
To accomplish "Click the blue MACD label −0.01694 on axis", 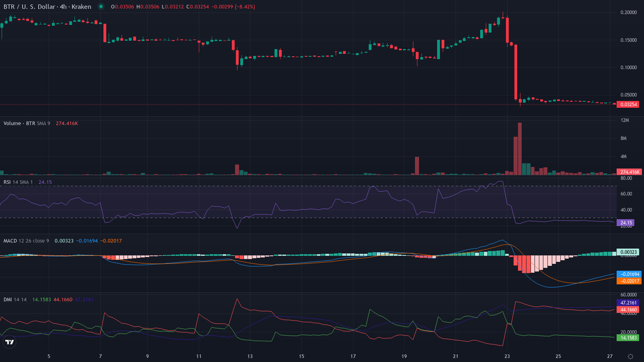I will click(629, 274).
